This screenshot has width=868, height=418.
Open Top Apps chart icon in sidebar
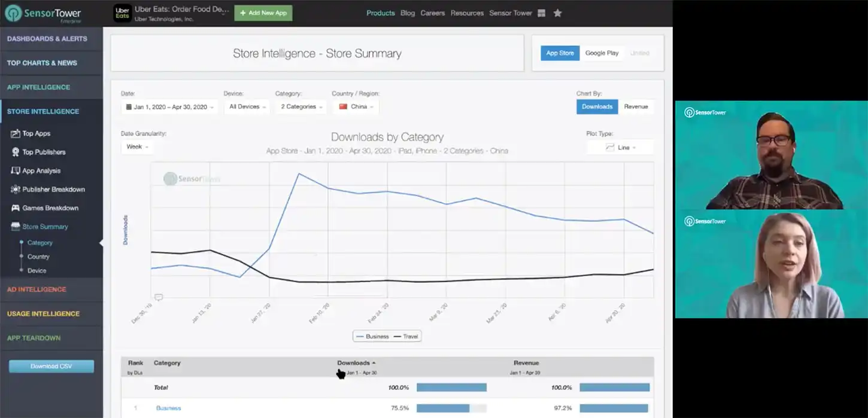coord(16,133)
